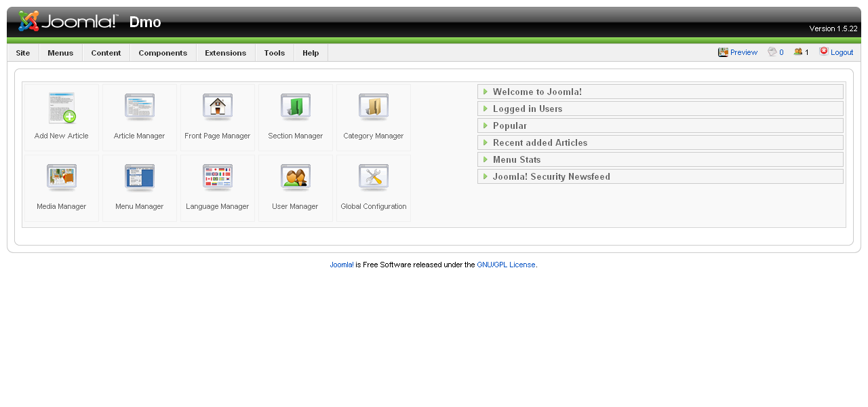Open Front Page Manager house icon

(218, 108)
